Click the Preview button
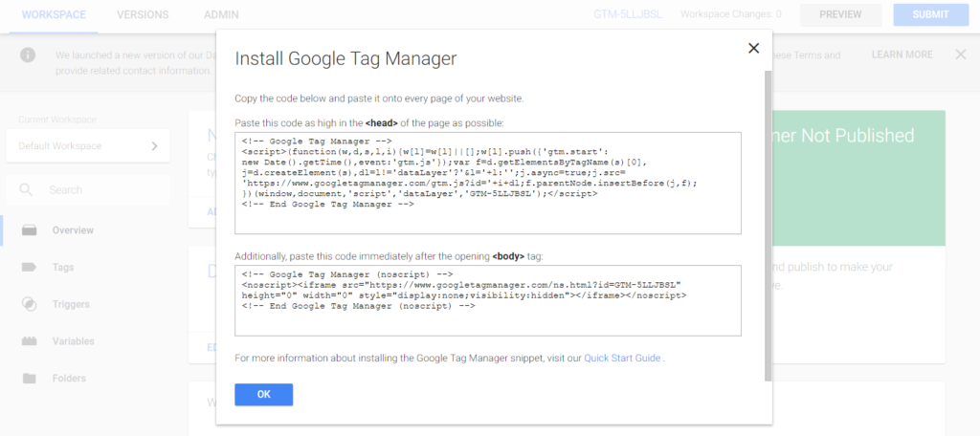Viewport: 980px width, 436px height. (840, 15)
